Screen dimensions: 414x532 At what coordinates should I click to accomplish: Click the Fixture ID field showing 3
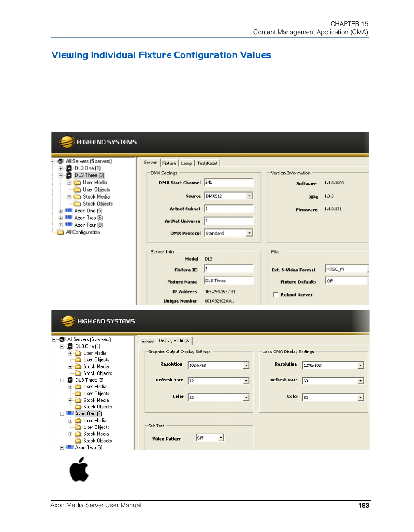click(x=229, y=269)
